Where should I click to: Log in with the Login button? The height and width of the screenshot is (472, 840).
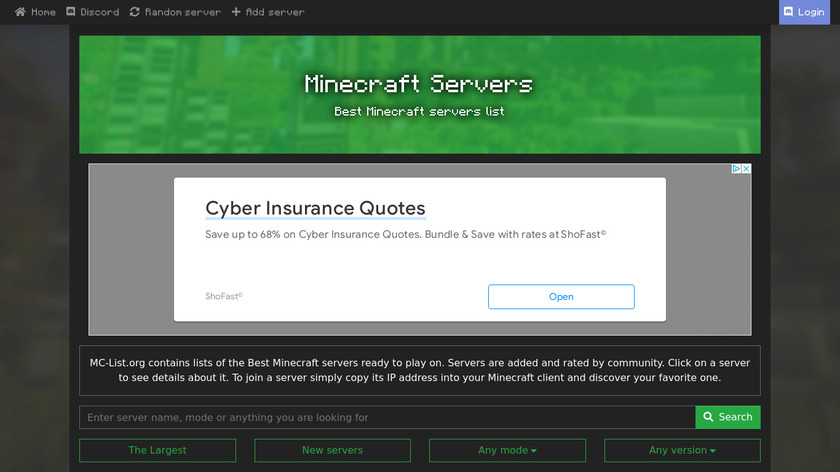(804, 12)
